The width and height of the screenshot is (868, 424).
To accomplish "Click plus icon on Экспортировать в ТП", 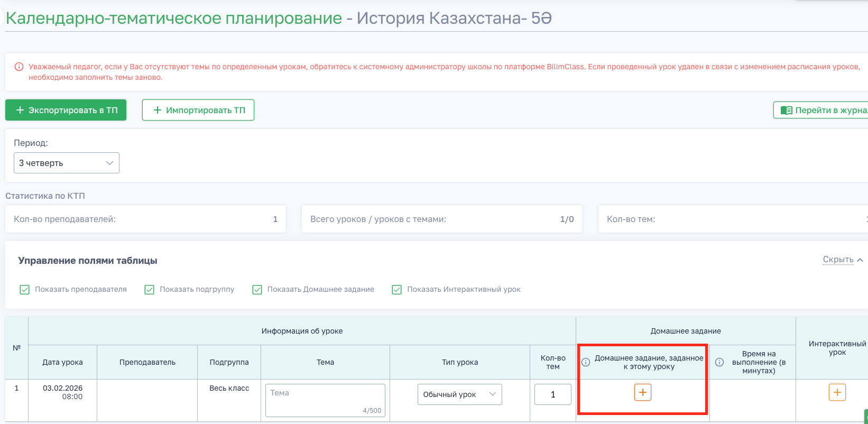I will [x=20, y=110].
